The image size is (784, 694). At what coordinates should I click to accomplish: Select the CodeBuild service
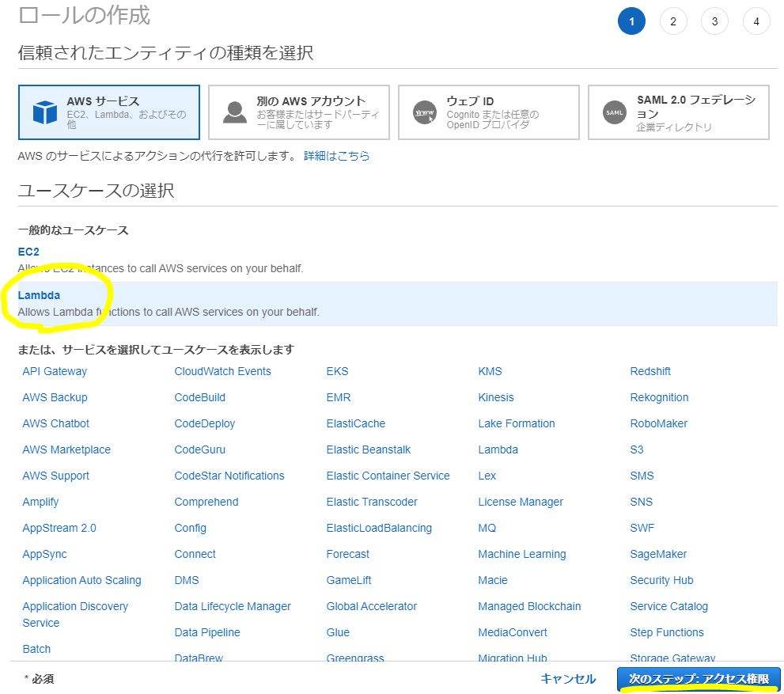pos(200,397)
